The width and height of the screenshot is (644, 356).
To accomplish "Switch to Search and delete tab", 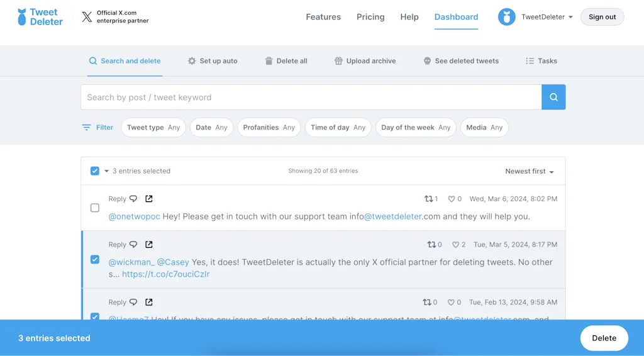I will point(125,61).
